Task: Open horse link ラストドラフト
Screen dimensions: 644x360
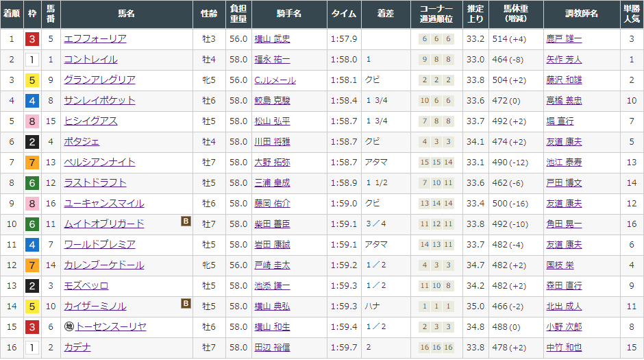Action: pos(95,182)
